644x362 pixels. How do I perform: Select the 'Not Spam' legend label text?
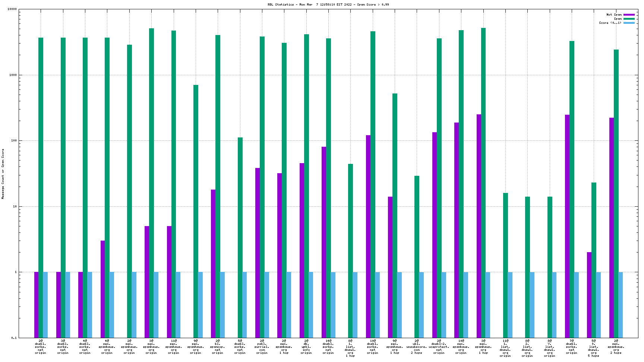[x=614, y=15]
